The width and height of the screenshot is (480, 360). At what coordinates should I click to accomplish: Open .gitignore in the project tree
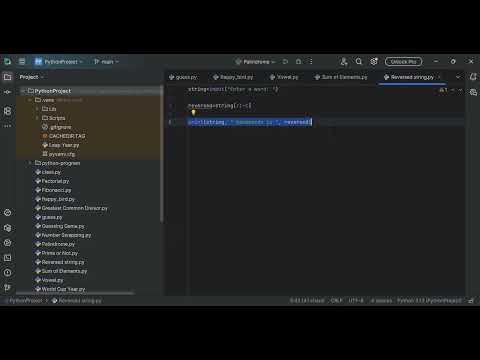pyautogui.click(x=57, y=127)
